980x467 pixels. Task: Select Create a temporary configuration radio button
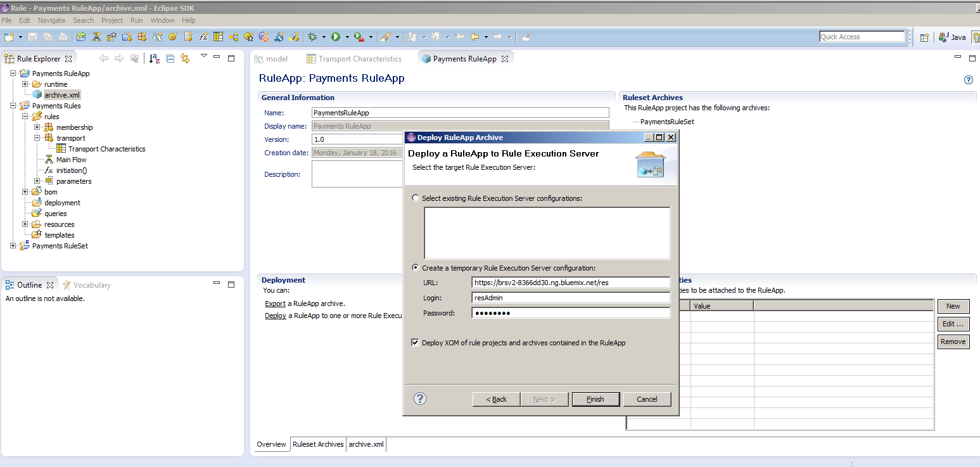[416, 267]
